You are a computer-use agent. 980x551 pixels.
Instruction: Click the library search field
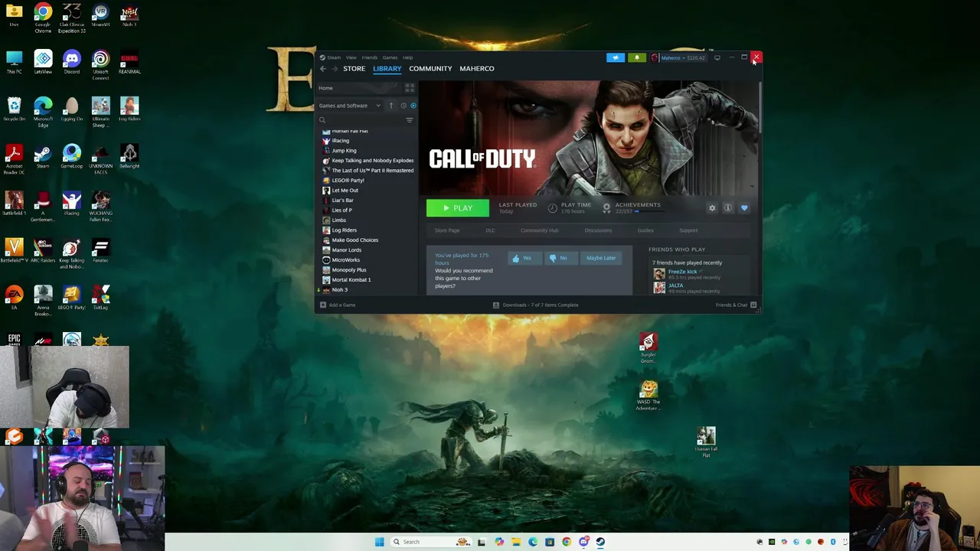[360, 120]
